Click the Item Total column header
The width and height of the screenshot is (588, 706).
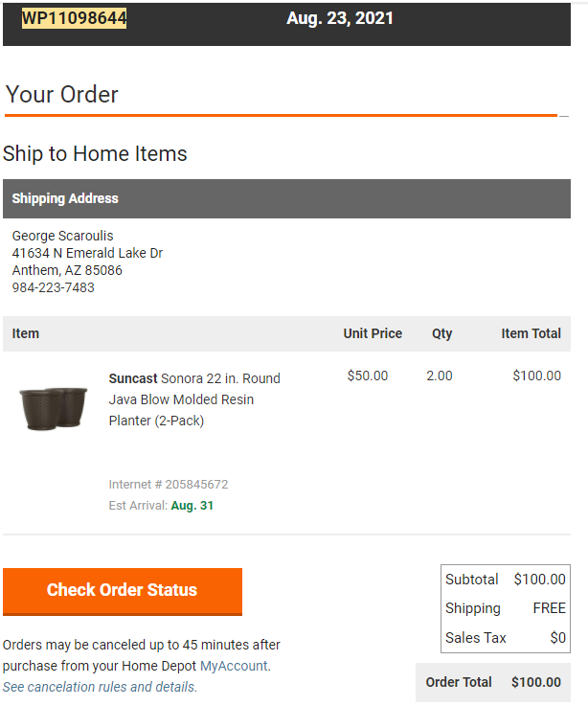[531, 333]
